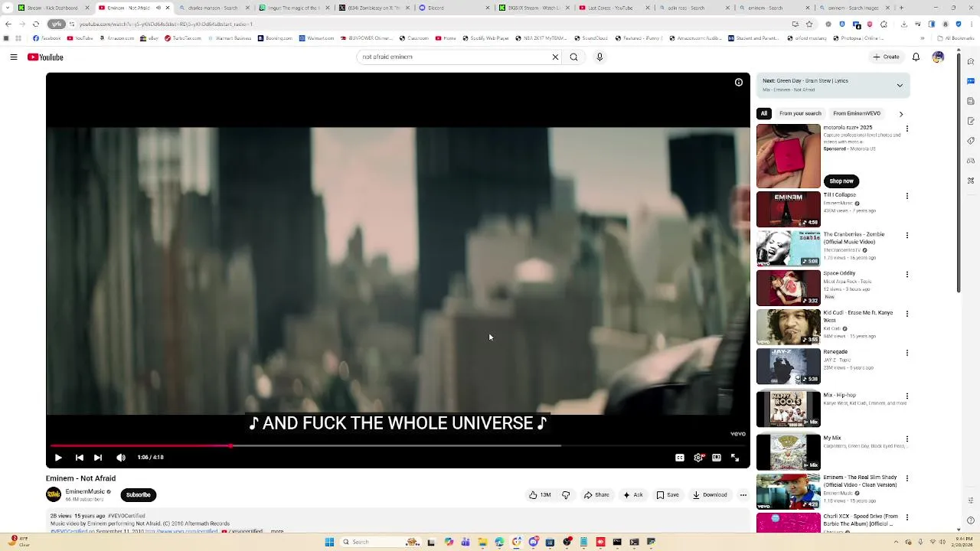The height and width of the screenshot is (551, 980).
Task: Go to the YouTube home logo
Action: coord(45,57)
